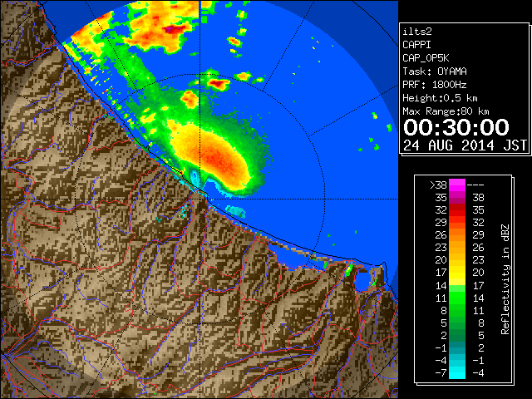Viewport: 532px width, 399px height.
Task: Click the 'CAP_OP5K' text
Action: [x=426, y=58]
